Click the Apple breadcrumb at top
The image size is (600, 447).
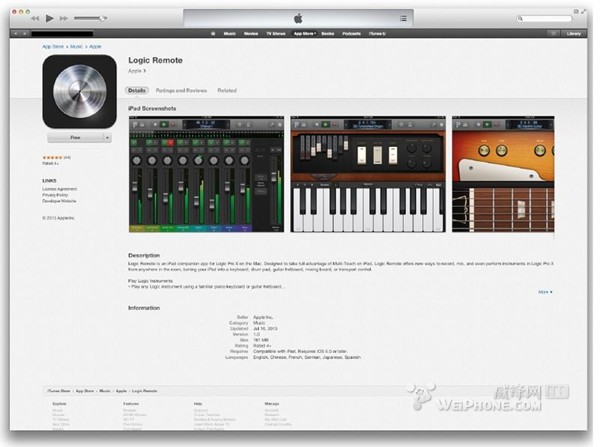click(x=95, y=46)
